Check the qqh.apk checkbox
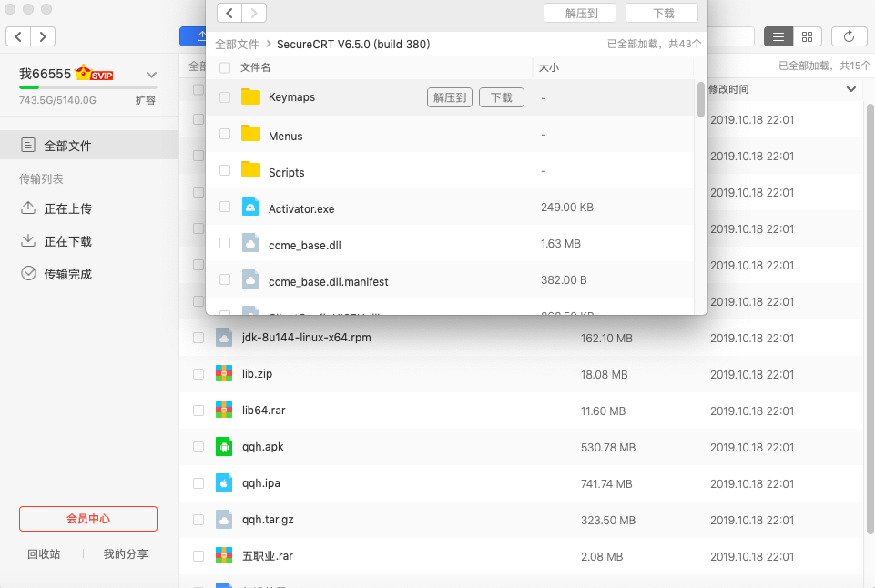Screen dimensions: 875x588 pos(198,447)
